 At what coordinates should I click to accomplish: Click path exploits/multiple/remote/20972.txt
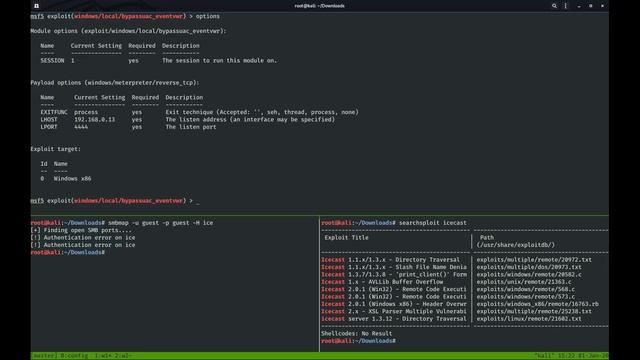534,260
